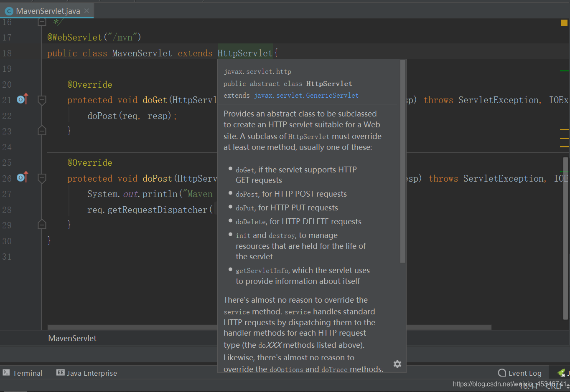The width and height of the screenshot is (570, 392).
Task: Open the Java Enterprise tool window
Action: click(87, 373)
